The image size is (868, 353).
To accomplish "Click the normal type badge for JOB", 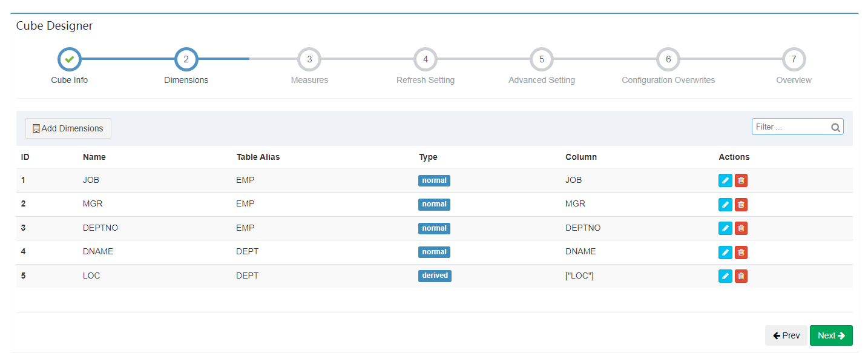I will (434, 180).
